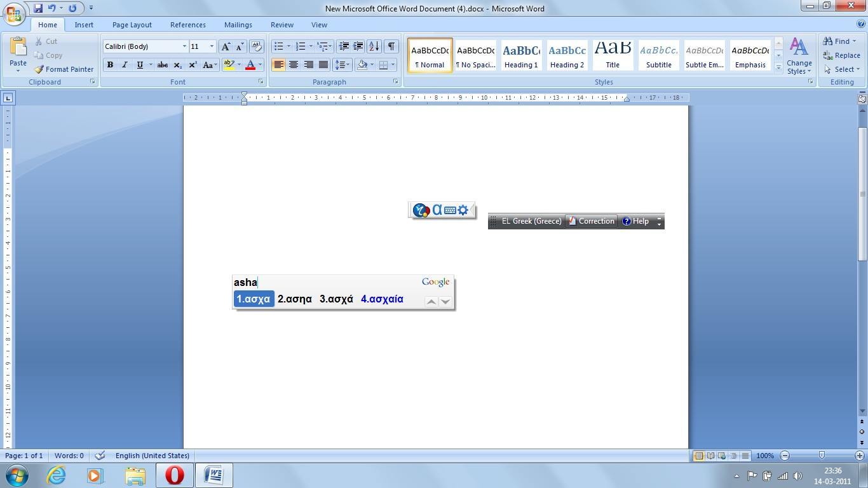
Task: Expand bullets list dropdown
Action: [288, 46]
